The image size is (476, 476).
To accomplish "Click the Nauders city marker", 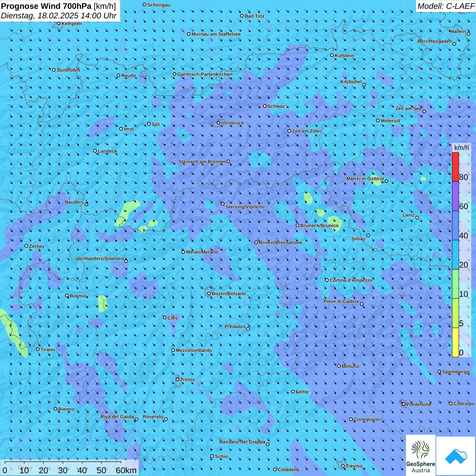I will tap(86, 204).
